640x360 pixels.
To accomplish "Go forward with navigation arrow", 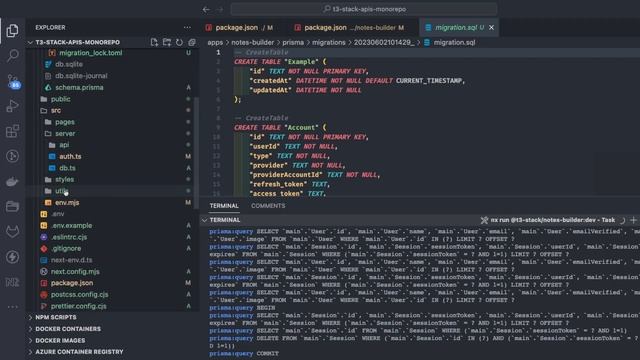I will (x=220, y=9).
